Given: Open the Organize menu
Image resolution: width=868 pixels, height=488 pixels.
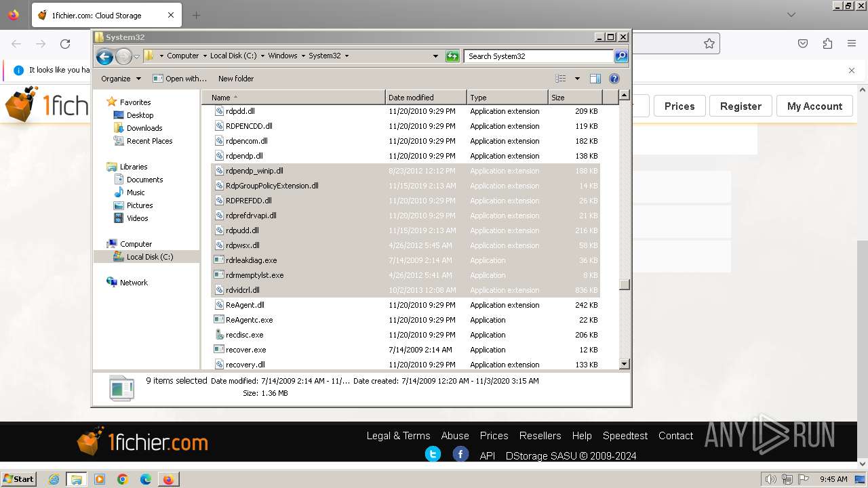Looking at the screenshot, I should (x=121, y=79).
